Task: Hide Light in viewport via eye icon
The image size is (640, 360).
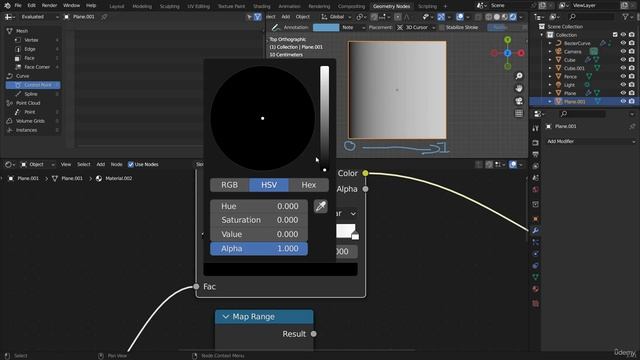Action: 623,84
